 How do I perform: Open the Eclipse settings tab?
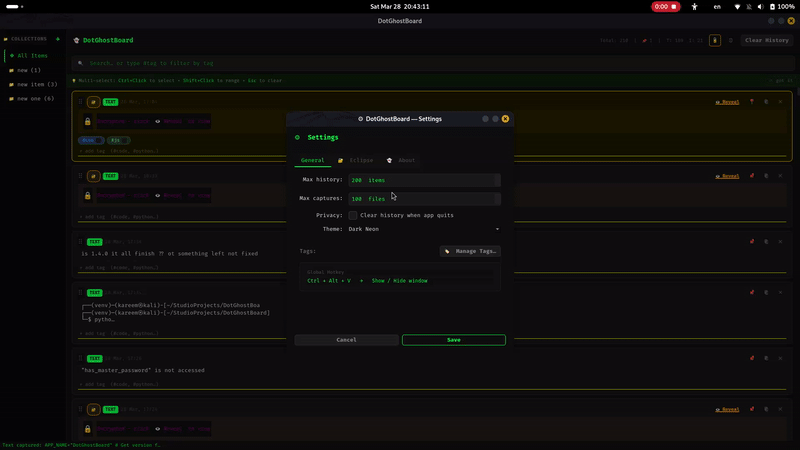(x=356, y=160)
